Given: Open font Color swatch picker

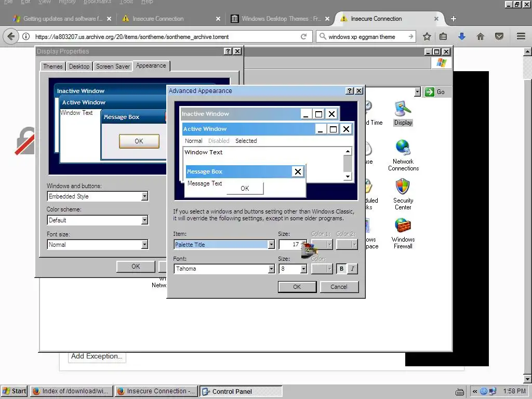Looking at the screenshot, I should point(322,269).
